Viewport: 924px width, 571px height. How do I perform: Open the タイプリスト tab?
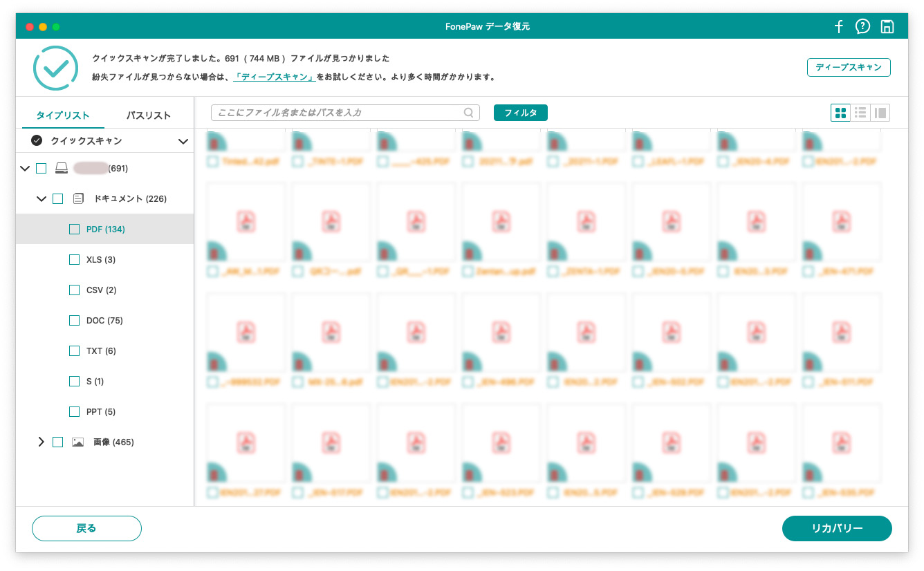coord(63,115)
